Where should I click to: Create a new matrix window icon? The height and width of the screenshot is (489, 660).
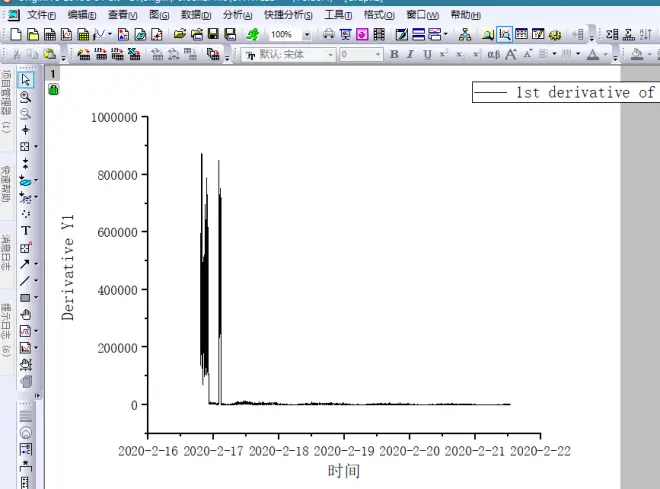tap(83, 34)
